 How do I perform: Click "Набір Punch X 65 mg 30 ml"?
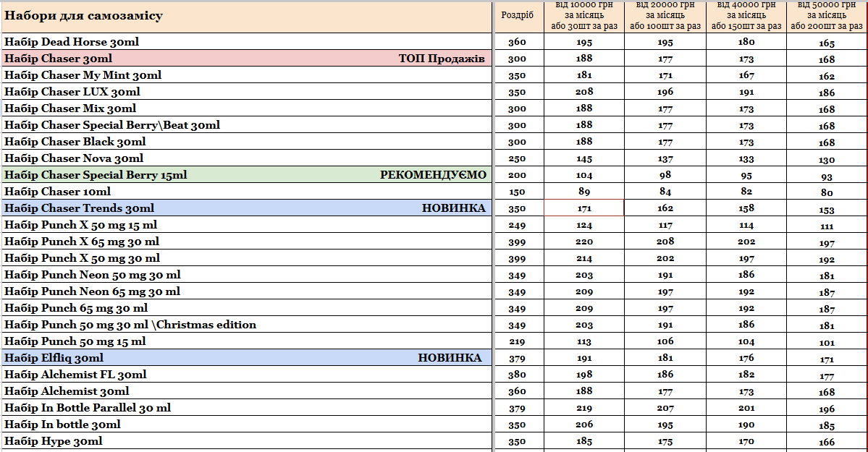coord(82,242)
